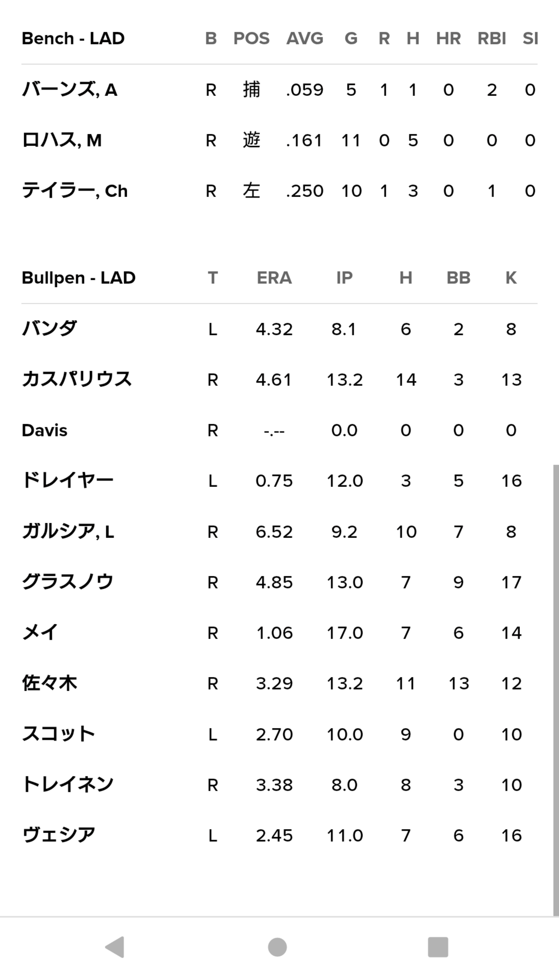Select bullpen pitcher Davis
This screenshot has width=559, height=980.
coord(45,430)
